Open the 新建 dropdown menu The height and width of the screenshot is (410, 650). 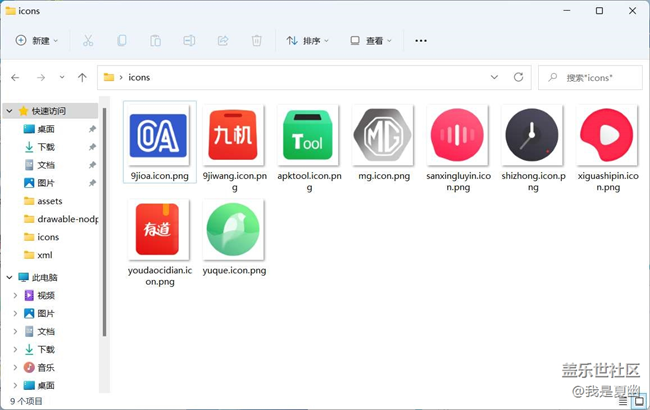[x=37, y=41]
